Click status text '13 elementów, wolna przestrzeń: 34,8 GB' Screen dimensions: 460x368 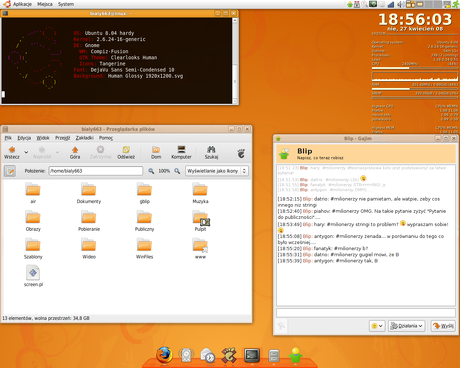[46, 318]
